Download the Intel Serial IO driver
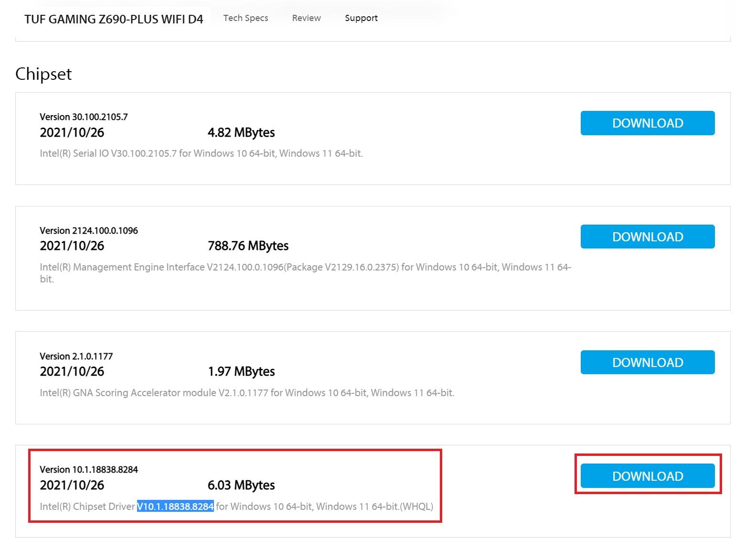Viewport: 756px width, 551px height. (647, 123)
